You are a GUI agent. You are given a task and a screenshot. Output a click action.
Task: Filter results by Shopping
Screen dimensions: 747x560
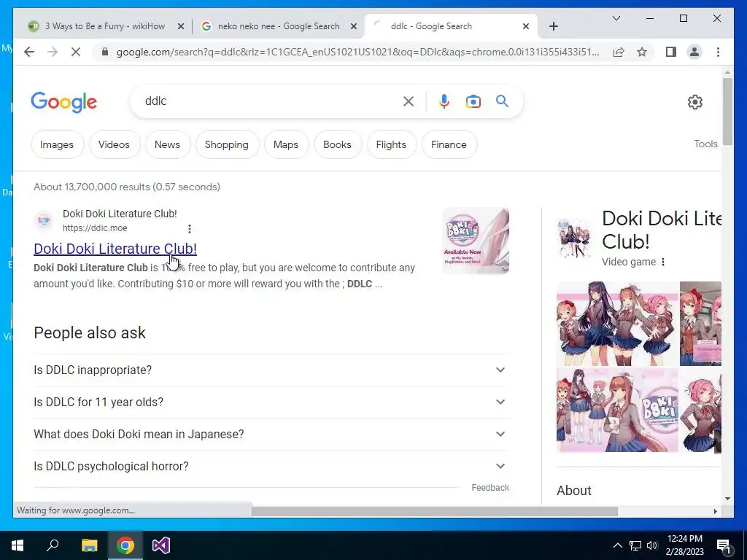(x=226, y=144)
